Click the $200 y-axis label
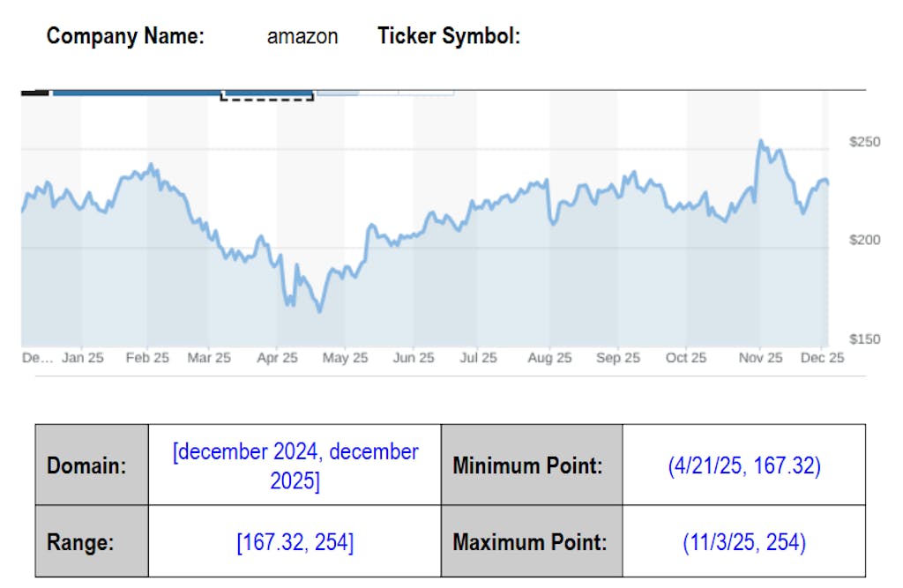The height and width of the screenshot is (588, 903). pos(864,240)
